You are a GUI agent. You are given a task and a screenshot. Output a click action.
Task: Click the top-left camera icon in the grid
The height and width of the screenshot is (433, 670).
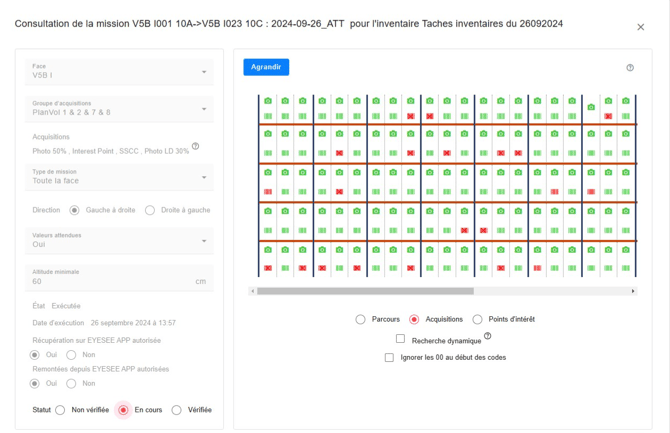[x=268, y=101]
